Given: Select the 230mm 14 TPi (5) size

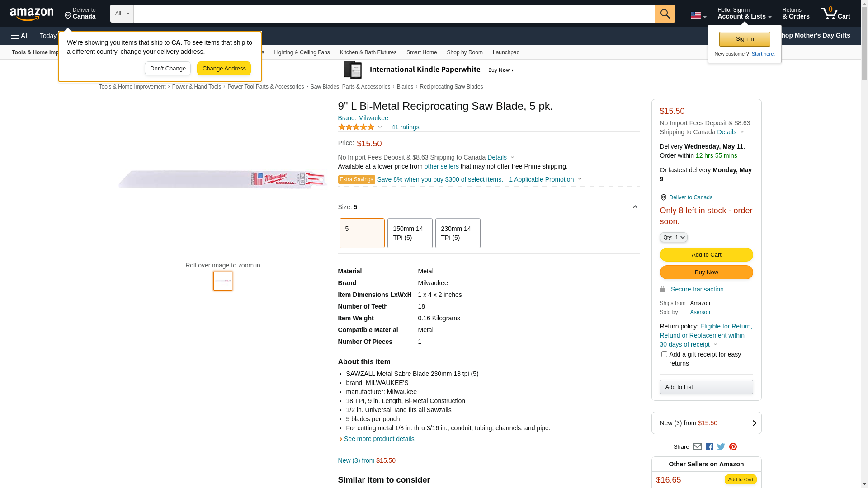Looking at the screenshot, I should coord(458,233).
